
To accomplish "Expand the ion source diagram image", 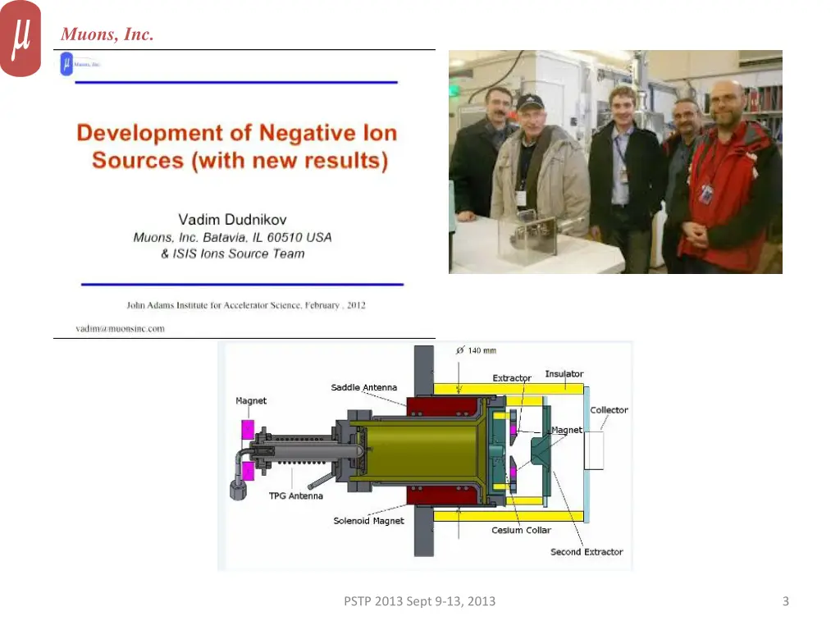I will [425, 455].
